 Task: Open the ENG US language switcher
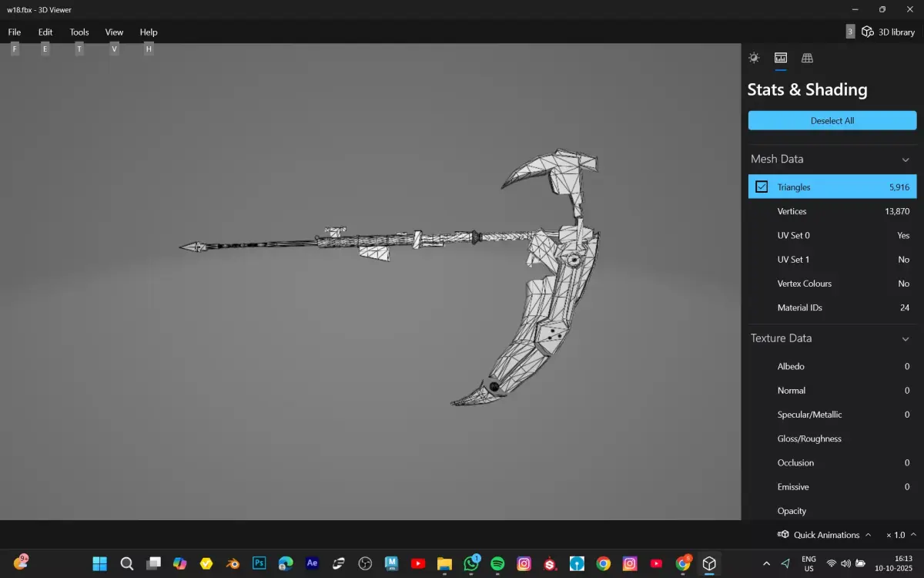tap(808, 563)
